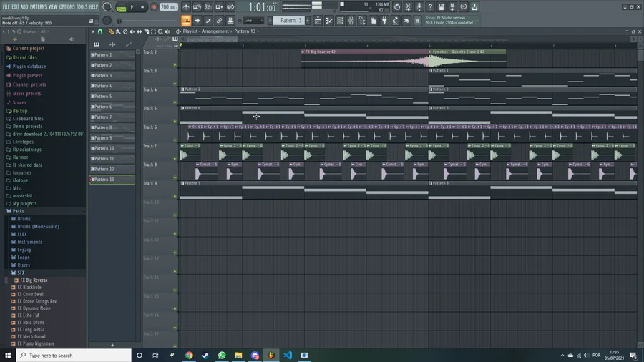The height and width of the screenshot is (362, 644).
Task: Open the chat feedback speech bubble icon
Action: [x=463, y=7]
